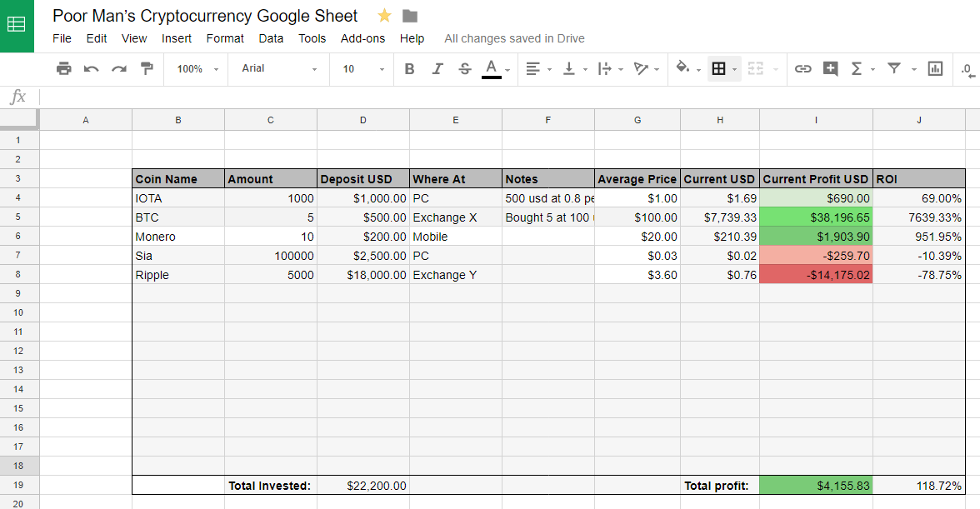Screen dimensions: 980x509
Task: Open the View menu
Action: [133, 38]
